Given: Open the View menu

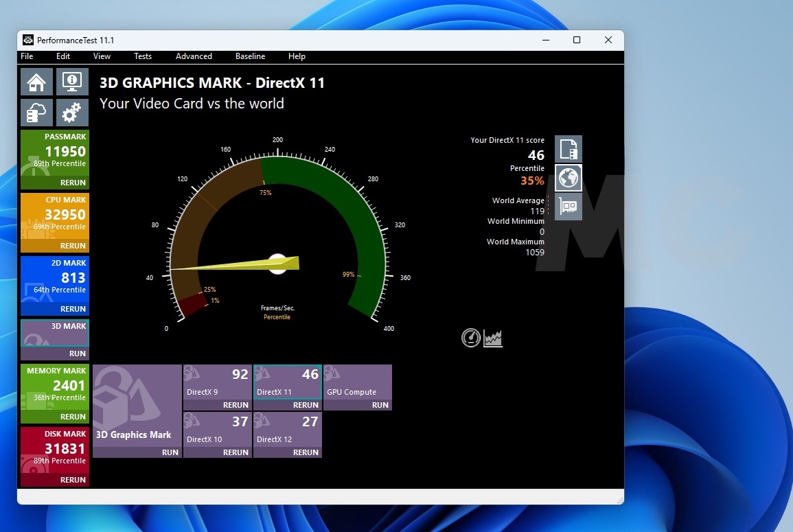Looking at the screenshot, I should (102, 56).
